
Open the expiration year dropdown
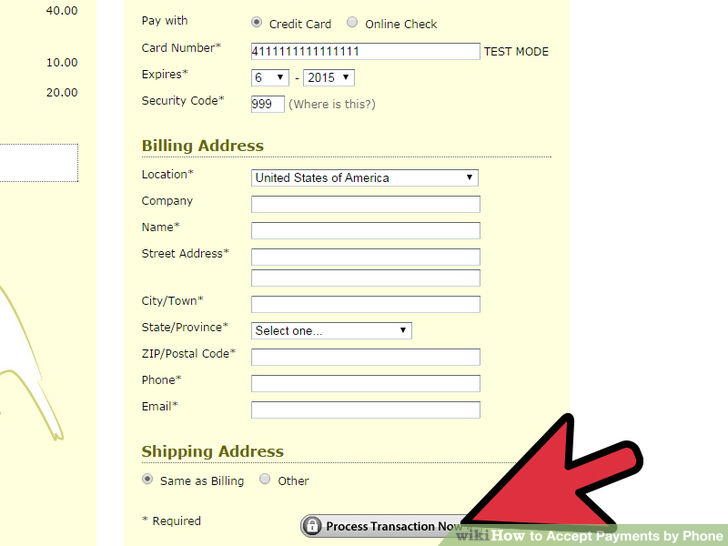(329, 78)
